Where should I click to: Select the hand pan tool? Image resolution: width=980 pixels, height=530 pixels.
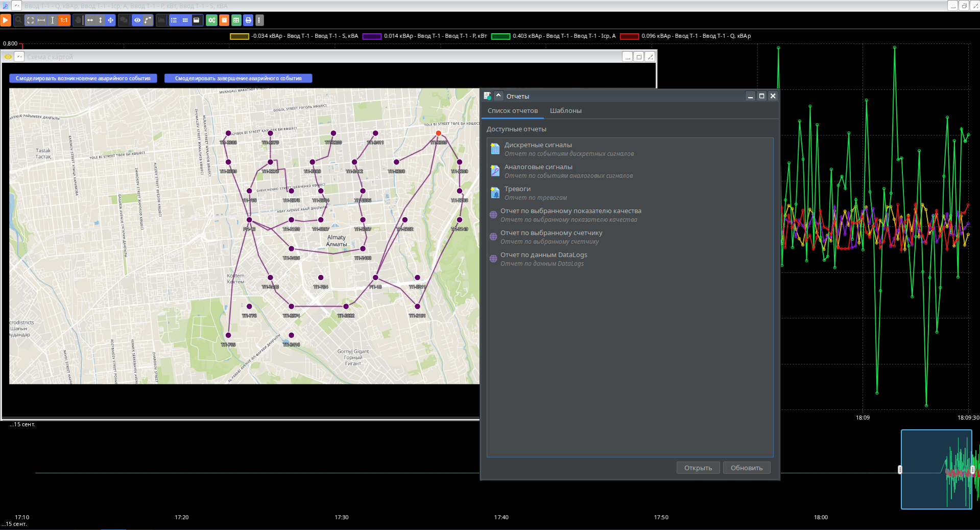78,20
